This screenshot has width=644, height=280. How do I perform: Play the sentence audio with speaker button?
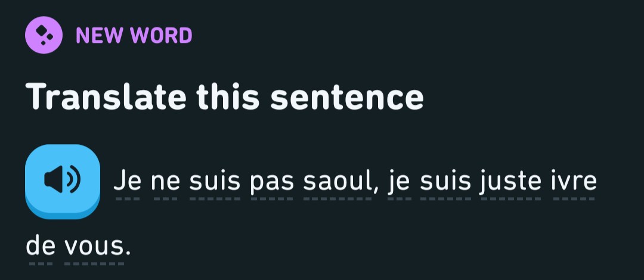62,179
